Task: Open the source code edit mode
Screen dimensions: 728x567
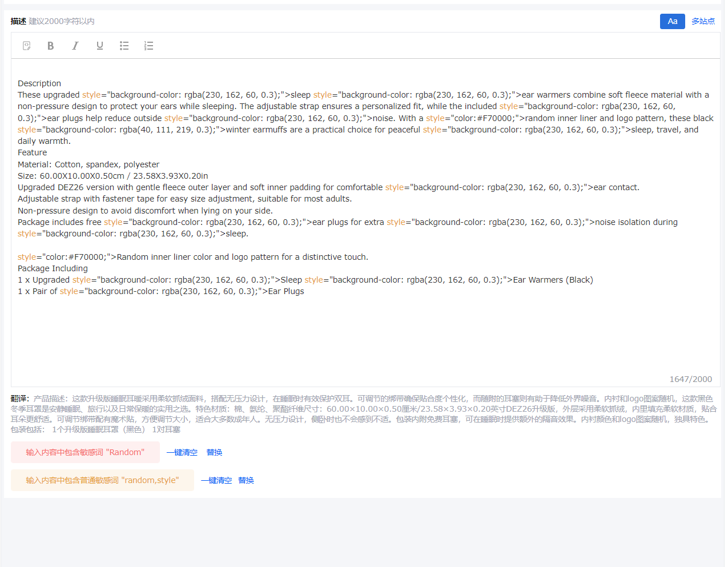Action: tap(26, 46)
